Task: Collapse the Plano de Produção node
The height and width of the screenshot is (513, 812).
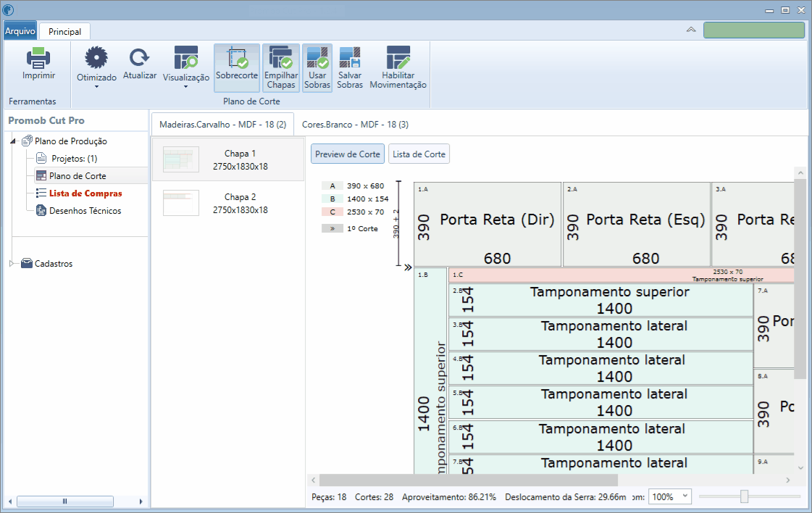Action: (14, 141)
